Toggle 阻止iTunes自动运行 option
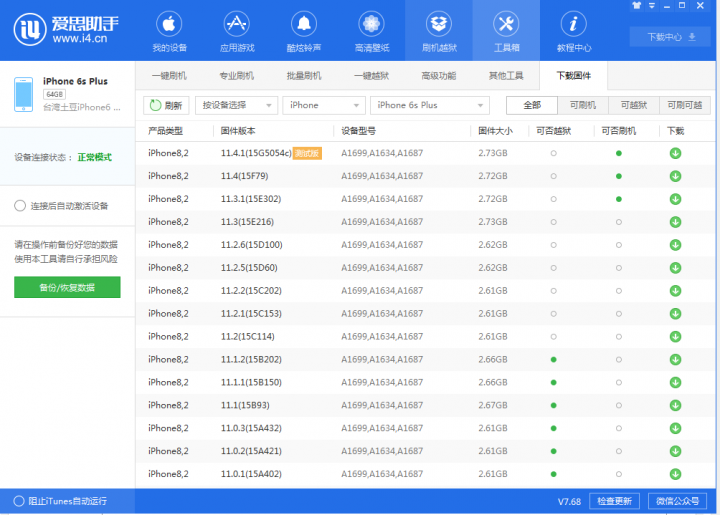Screen dimensions: 720x515 [x=19, y=501]
